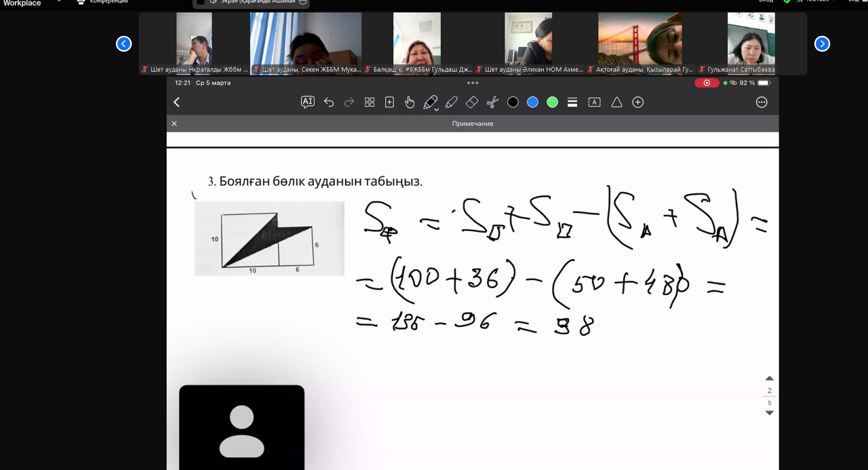Choose the blue pen color
The image size is (868, 470).
[x=532, y=102]
